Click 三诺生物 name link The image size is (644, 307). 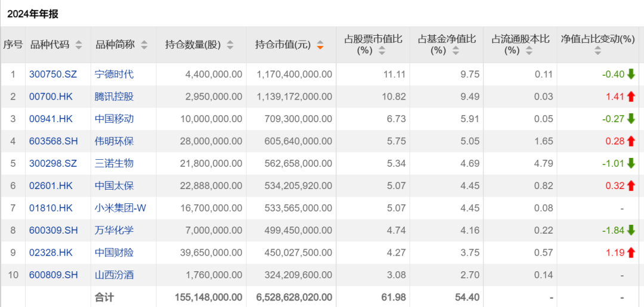[x=114, y=163]
